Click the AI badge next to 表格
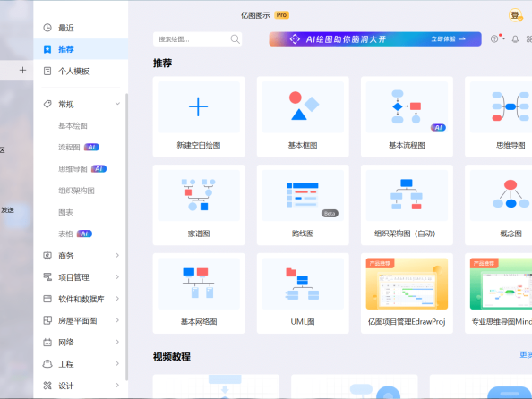 click(84, 233)
